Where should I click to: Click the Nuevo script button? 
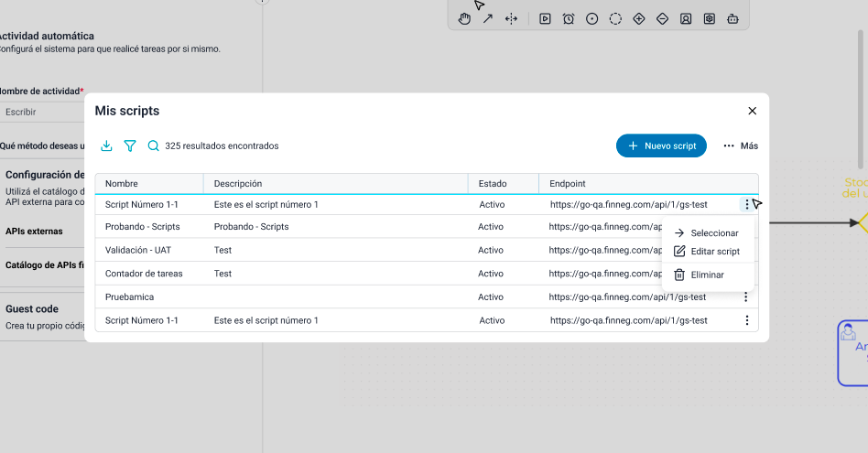pos(661,146)
